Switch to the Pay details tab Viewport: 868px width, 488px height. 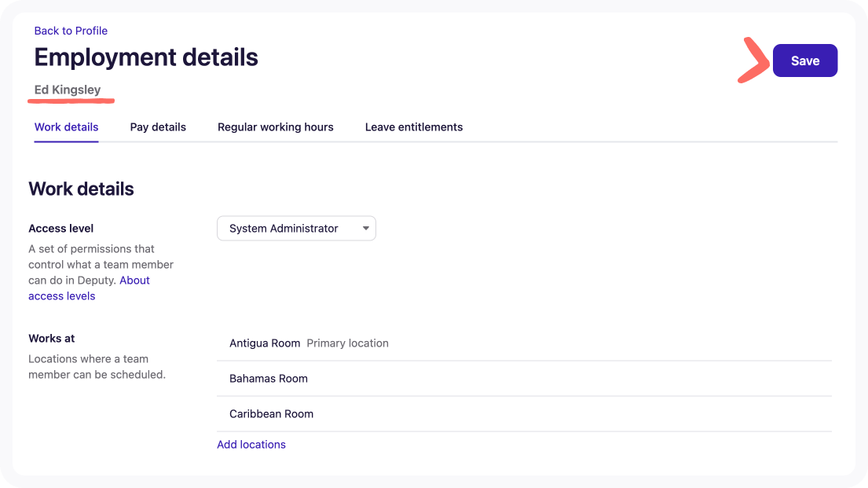[158, 127]
